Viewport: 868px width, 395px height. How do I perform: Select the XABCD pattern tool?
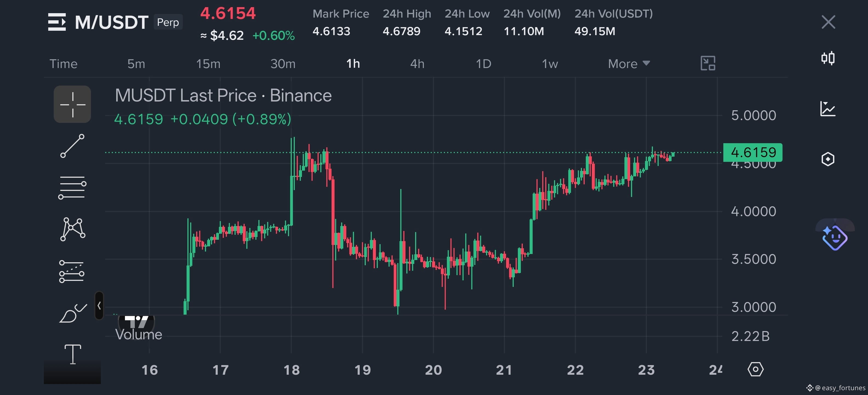pos(72,229)
